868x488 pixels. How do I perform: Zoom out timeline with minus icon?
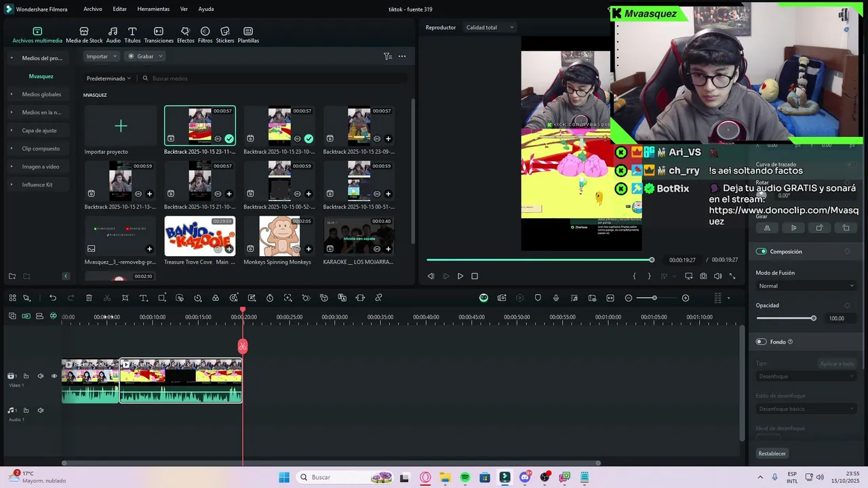(629, 298)
